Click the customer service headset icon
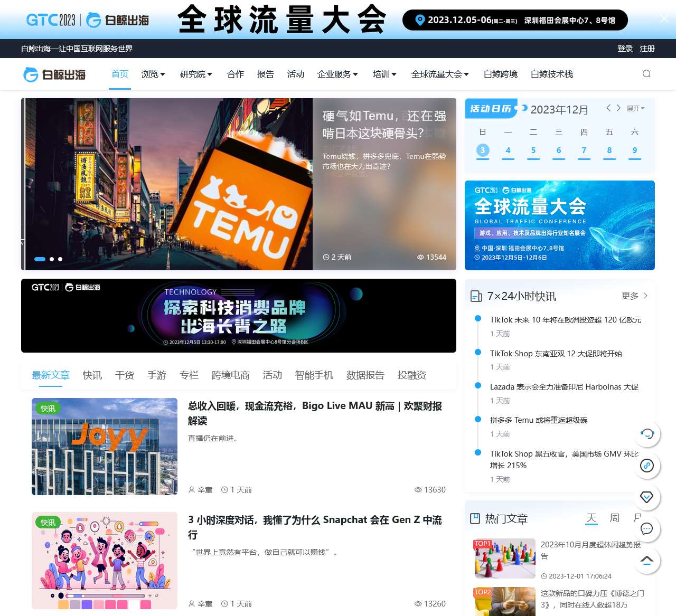This screenshot has width=676, height=616. [x=647, y=434]
